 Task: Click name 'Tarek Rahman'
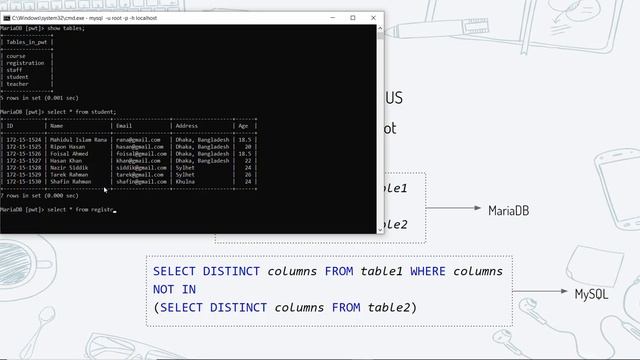69,174
